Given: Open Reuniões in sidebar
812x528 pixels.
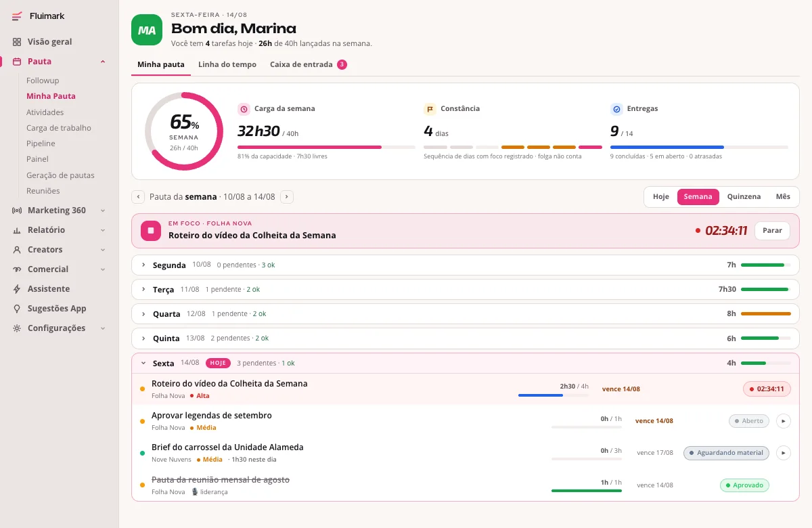Looking at the screenshot, I should (43, 191).
